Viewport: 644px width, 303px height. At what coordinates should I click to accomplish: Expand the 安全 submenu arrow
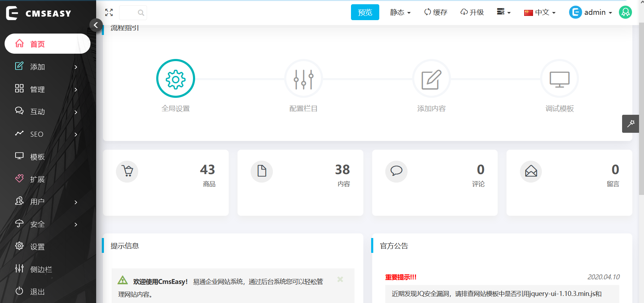76,224
